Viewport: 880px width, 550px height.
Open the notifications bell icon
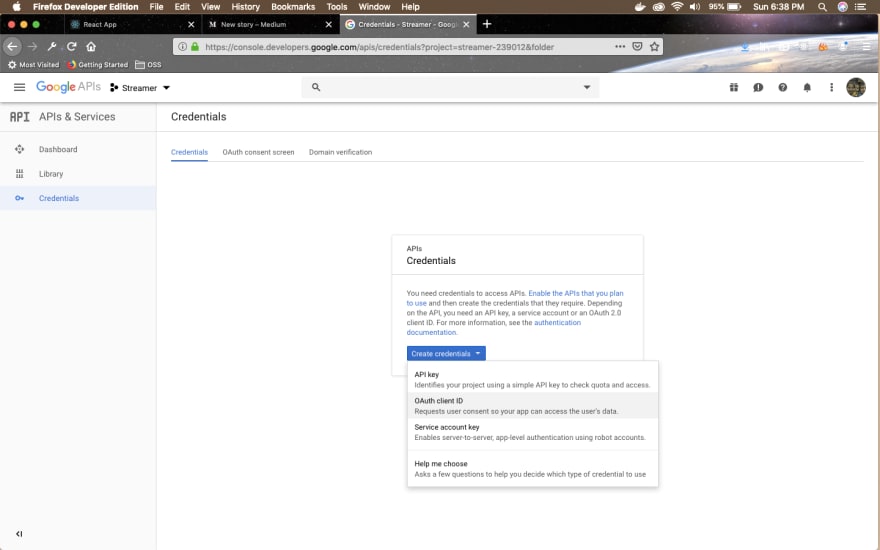(807, 87)
